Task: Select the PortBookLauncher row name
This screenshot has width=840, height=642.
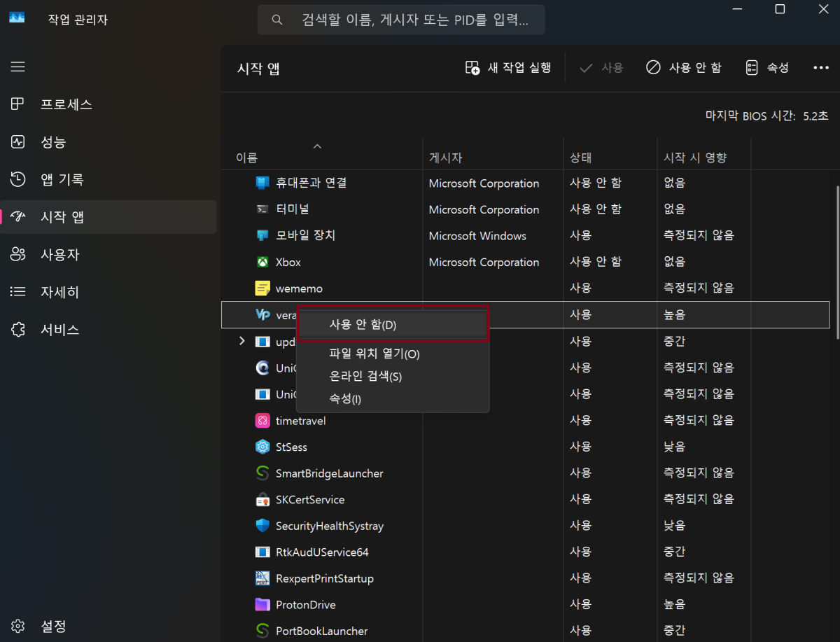Action: [322, 631]
